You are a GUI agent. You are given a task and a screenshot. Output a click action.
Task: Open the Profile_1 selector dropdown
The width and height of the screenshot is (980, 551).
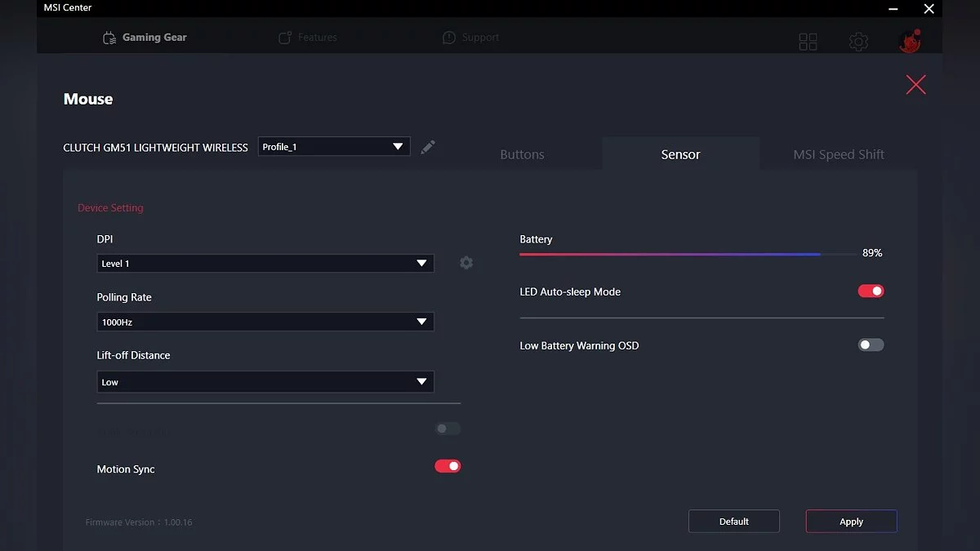[334, 147]
